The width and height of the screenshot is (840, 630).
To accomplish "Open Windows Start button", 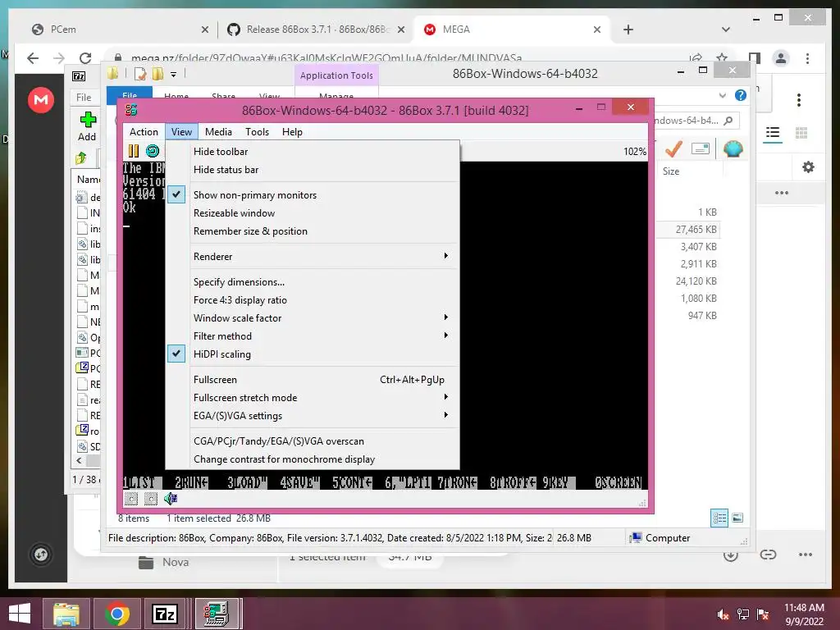I will click(x=20, y=614).
